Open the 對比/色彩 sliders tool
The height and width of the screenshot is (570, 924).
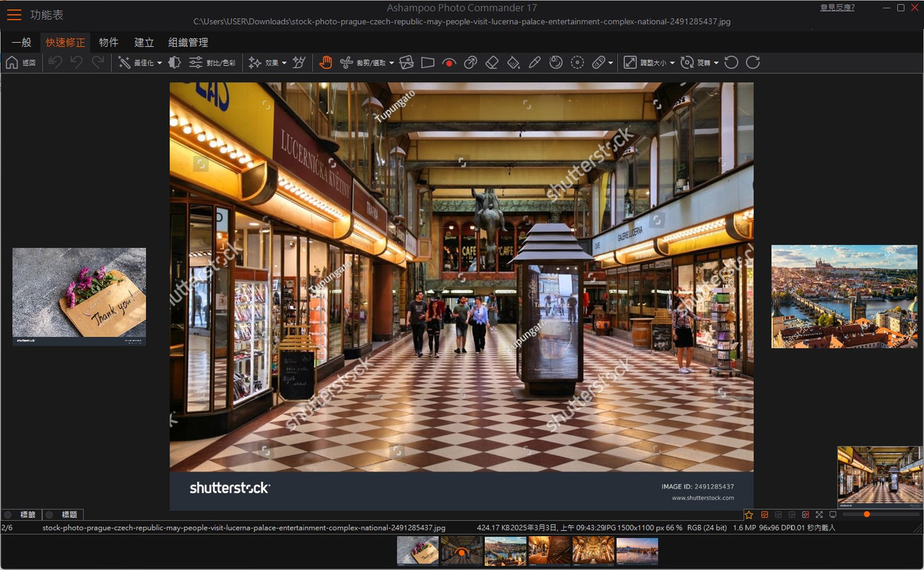click(212, 63)
